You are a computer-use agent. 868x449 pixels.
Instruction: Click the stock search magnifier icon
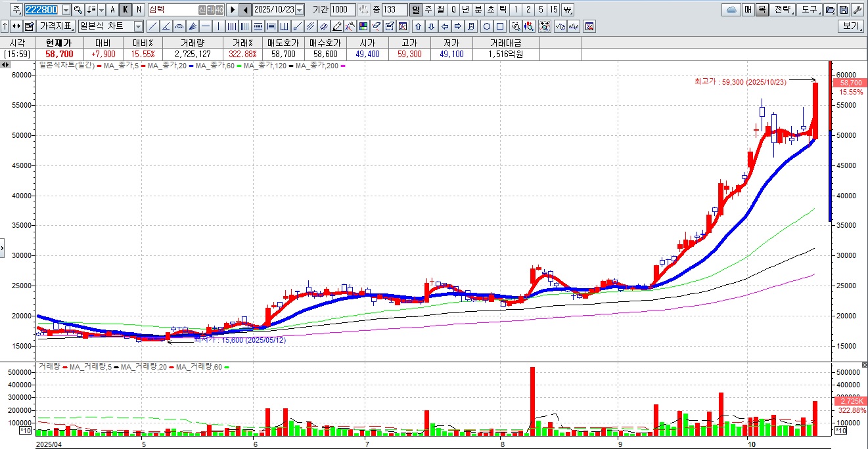pos(78,10)
